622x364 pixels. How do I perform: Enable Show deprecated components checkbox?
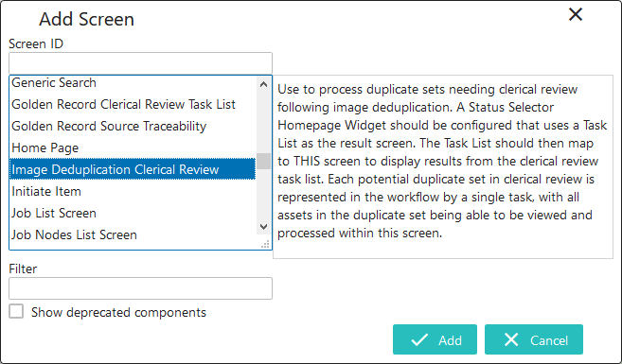click(x=16, y=311)
